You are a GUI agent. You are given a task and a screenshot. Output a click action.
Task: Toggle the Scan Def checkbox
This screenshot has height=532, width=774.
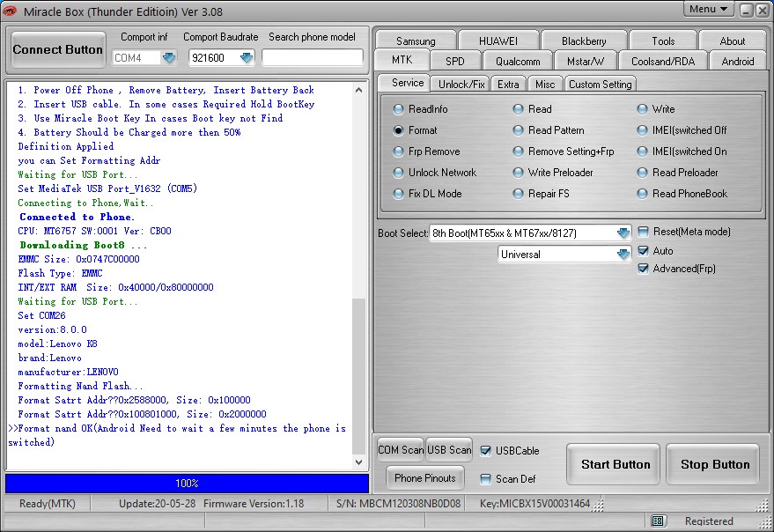point(486,478)
